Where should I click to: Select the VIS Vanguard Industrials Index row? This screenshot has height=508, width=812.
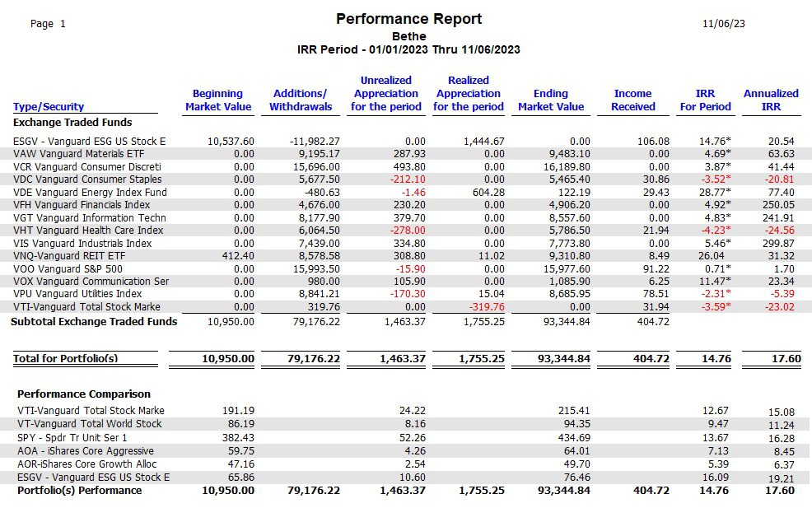[x=406, y=243]
